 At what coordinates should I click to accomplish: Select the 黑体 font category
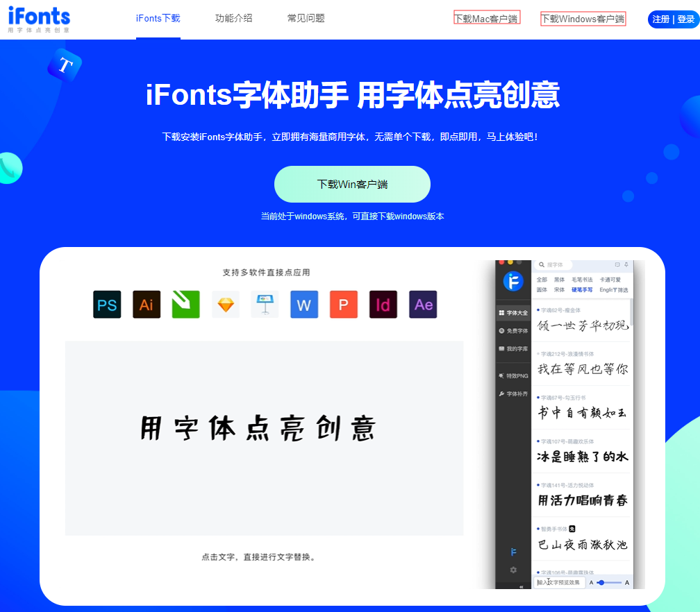560,280
